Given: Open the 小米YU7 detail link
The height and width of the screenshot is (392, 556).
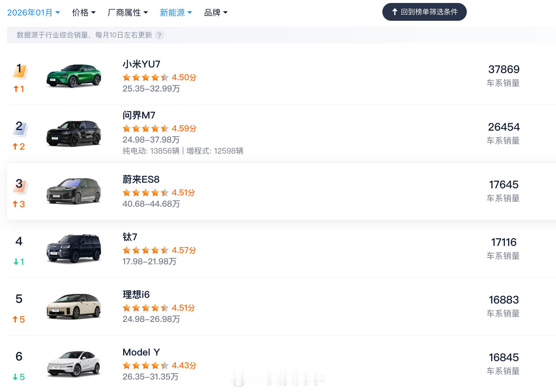Looking at the screenshot, I should (x=141, y=64).
